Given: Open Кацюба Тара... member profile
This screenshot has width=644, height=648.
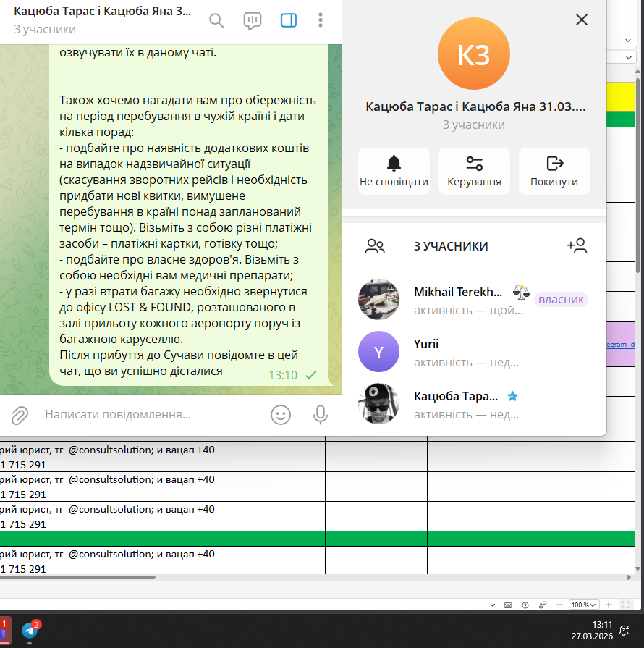Looking at the screenshot, I should (x=473, y=404).
